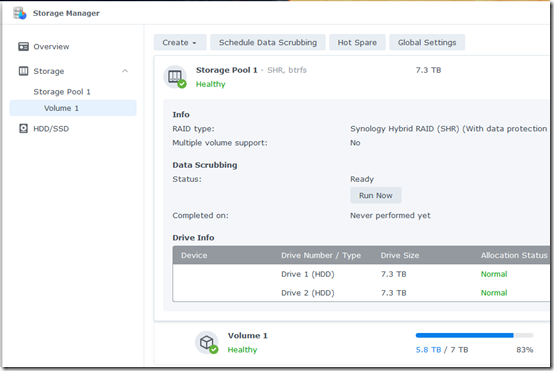
Task: Click the Storage section icon
Action: pos(23,71)
